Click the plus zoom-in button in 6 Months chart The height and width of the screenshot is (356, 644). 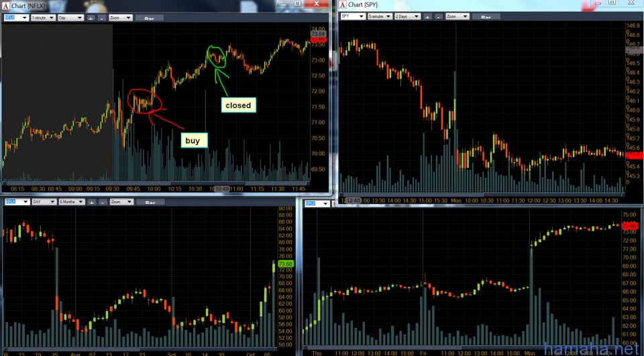92,202
